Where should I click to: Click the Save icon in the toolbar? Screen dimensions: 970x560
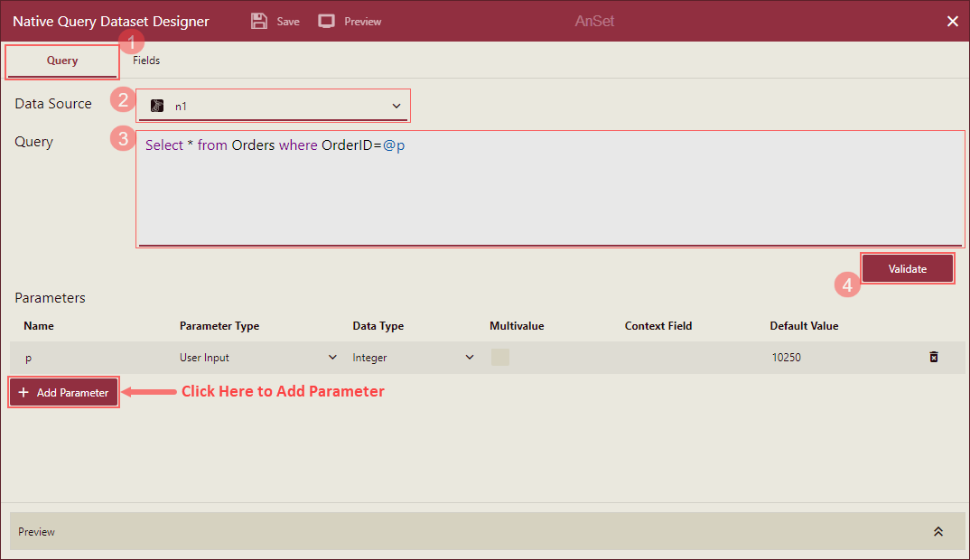tap(259, 20)
